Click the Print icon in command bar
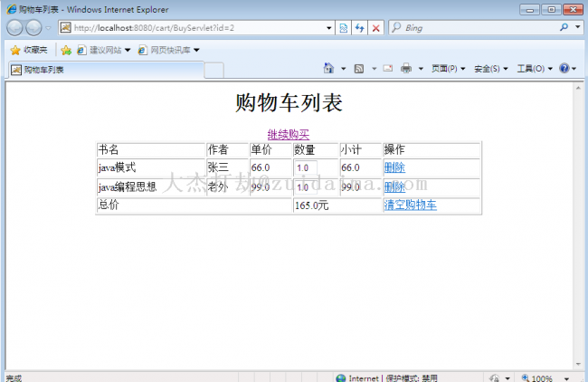This screenshot has height=382, width=588. click(x=406, y=69)
